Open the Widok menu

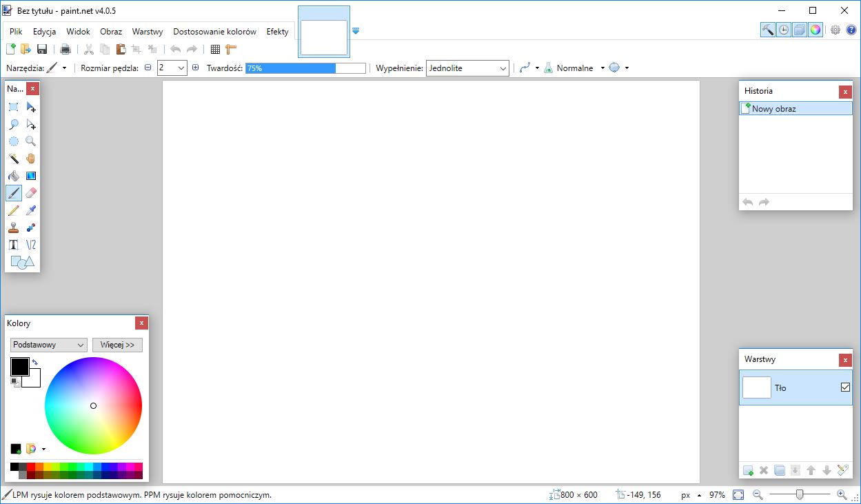tap(79, 32)
